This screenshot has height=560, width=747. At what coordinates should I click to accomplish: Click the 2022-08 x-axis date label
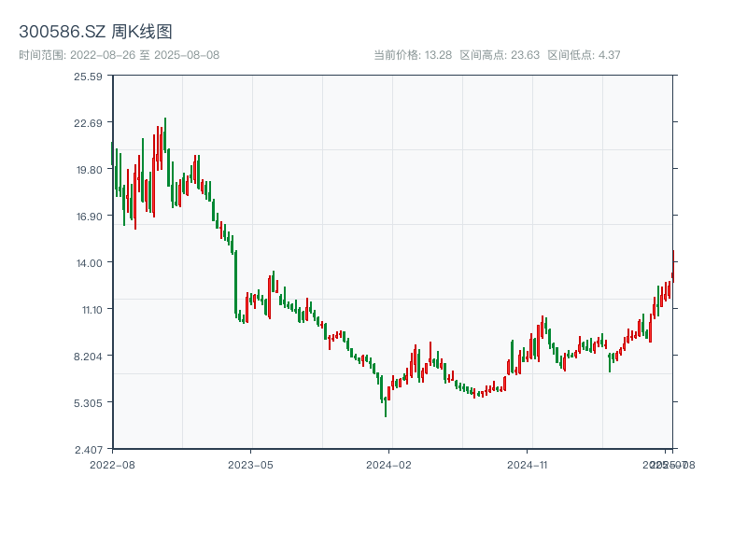(x=112, y=464)
